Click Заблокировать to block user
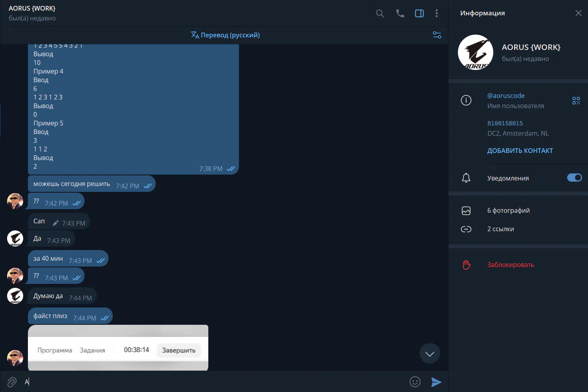588x392 pixels. [x=511, y=265]
